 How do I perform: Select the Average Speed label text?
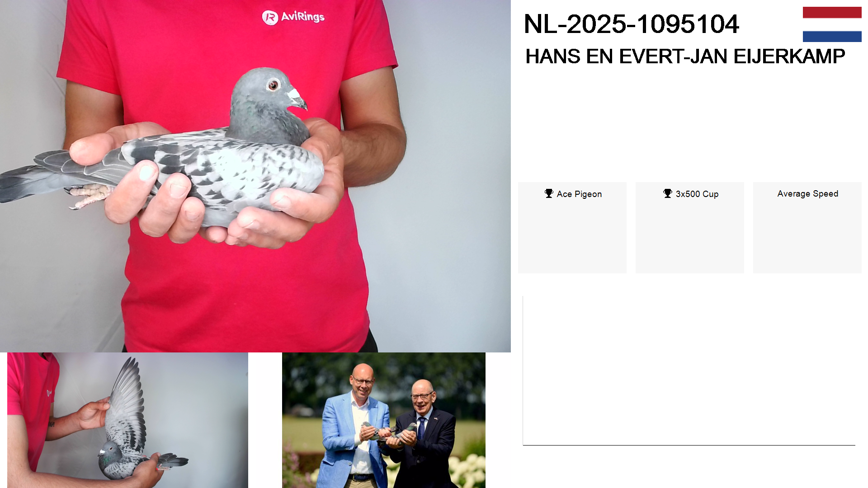(x=807, y=194)
